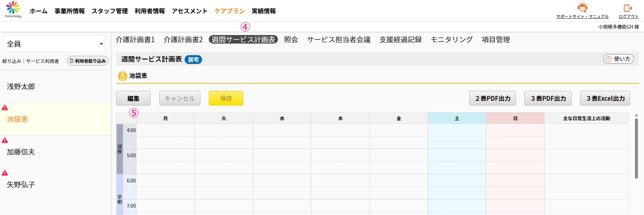
Task: Open the モニタリング tab
Action: tap(451, 40)
